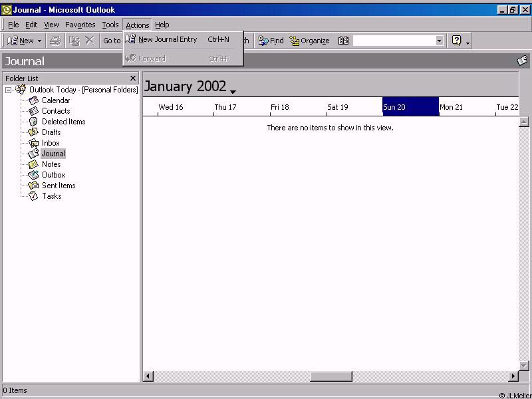Choose New Journal Entry from Actions menu
532x399 pixels.
(182, 39)
